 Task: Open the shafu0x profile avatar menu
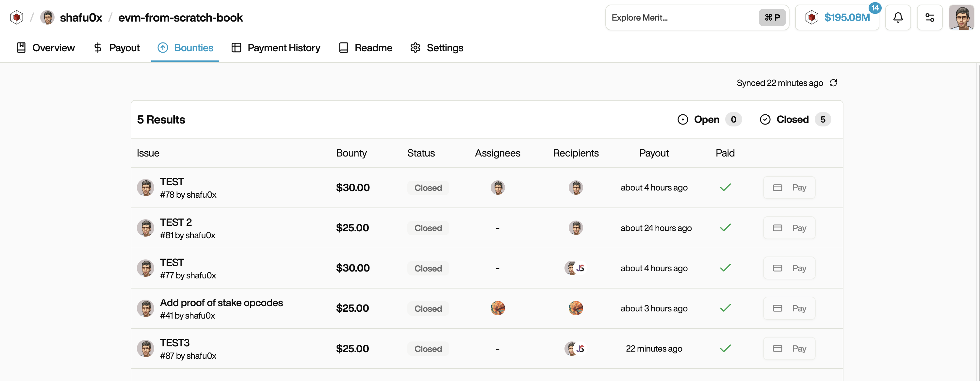(x=962, y=17)
